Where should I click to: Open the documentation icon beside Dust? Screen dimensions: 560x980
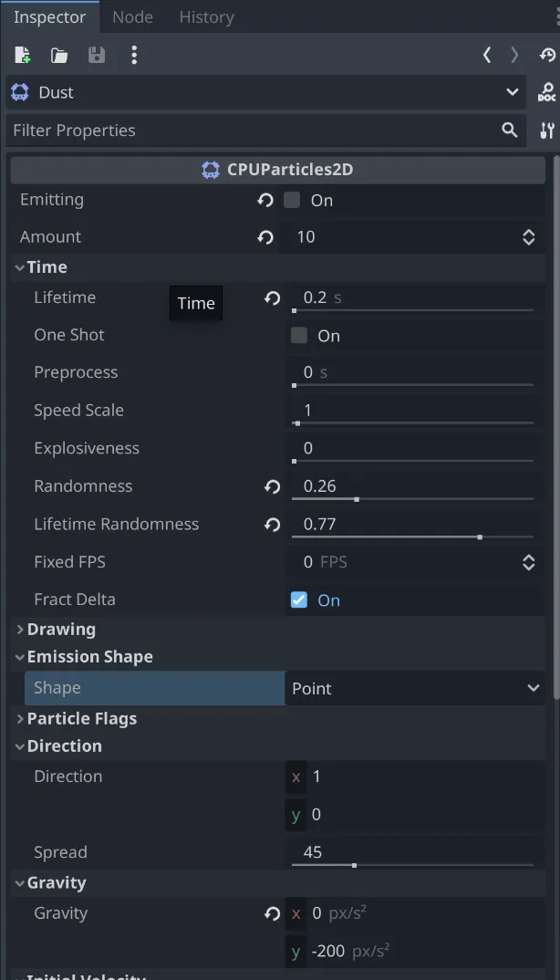pyautogui.click(x=546, y=92)
